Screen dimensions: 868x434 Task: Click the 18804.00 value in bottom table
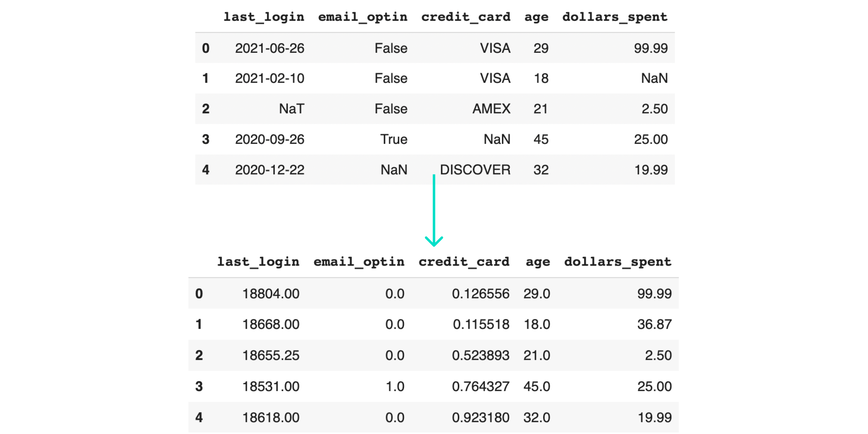click(271, 294)
